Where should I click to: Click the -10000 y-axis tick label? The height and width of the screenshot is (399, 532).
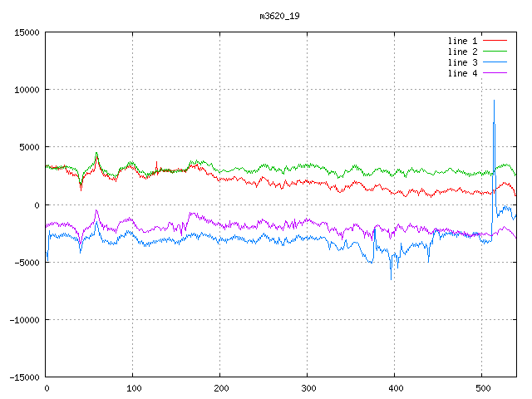[23, 319]
